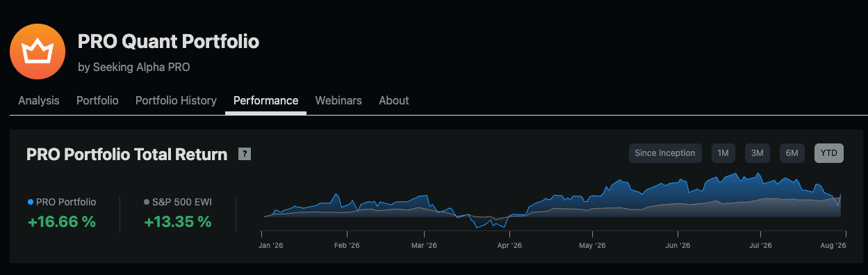Open the Webinars tab
The height and width of the screenshot is (275, 868).
[338, 100]
